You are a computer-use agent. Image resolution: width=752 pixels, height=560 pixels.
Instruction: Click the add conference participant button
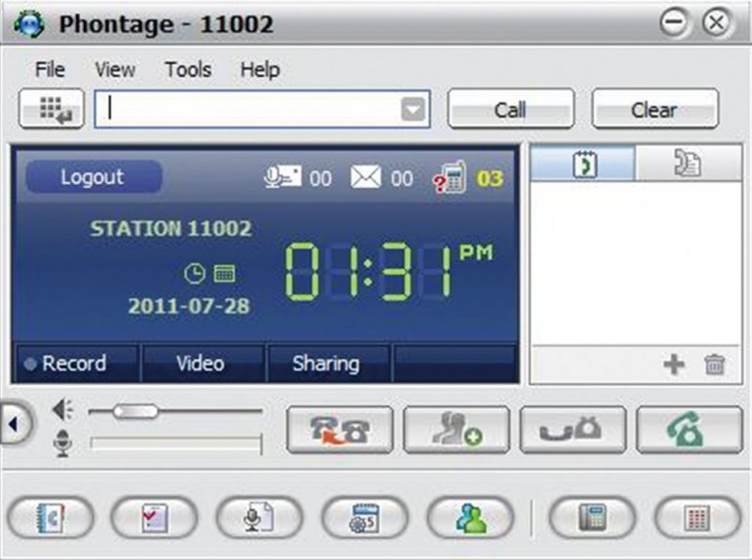pos(456,429)
